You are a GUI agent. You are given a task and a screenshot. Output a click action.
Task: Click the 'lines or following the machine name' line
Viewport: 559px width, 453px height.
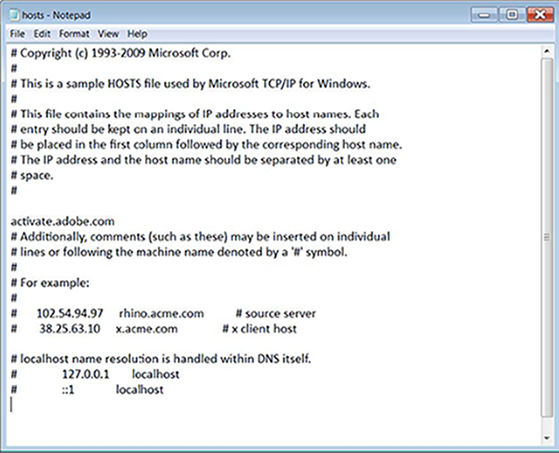(x=179, y=252)
